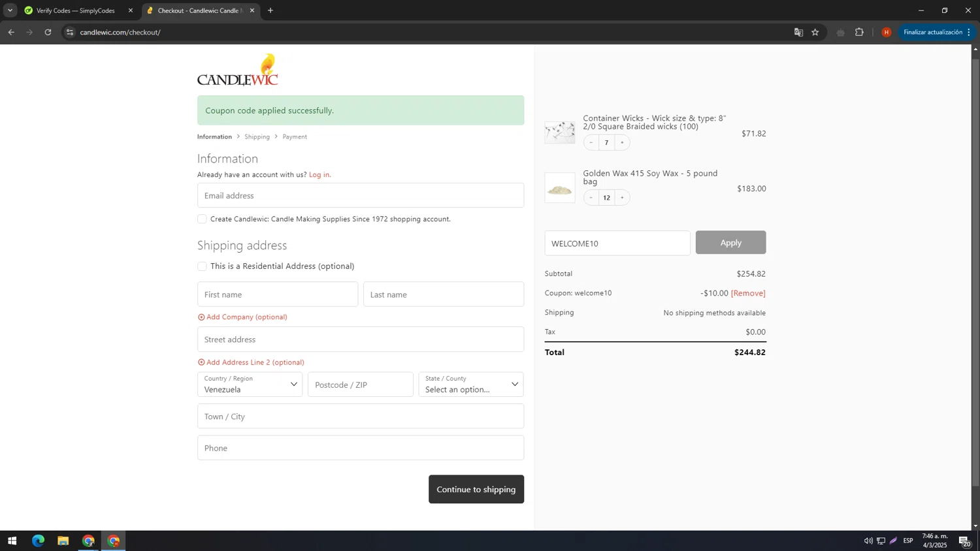Go to Payment breadcrumb step
This screenshot has height=551, width=980.
pyautogui.click(x=295, y=136)
